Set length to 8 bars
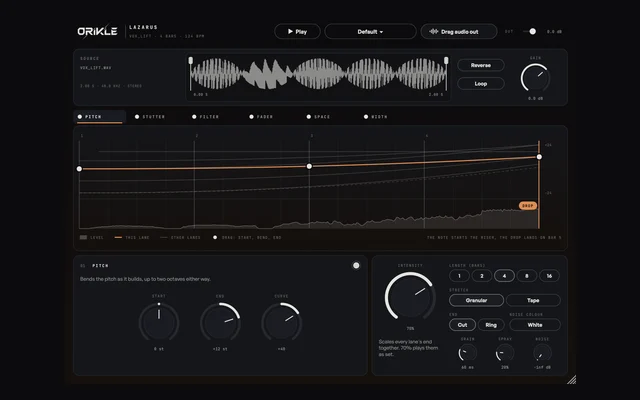Screen dimensions: 640x400 point(527,276)
